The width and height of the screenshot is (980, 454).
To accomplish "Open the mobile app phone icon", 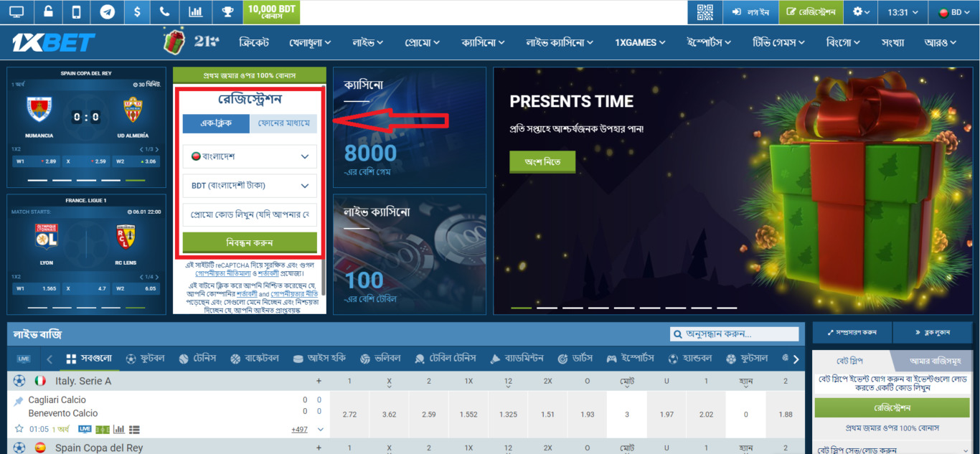I will [77, 12].
